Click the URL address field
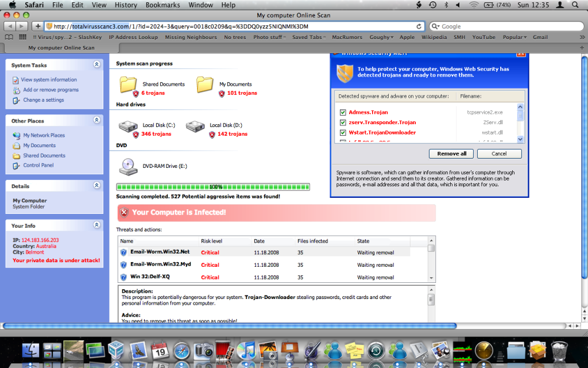This screenshot has height=368, width=588. point(234,26)
